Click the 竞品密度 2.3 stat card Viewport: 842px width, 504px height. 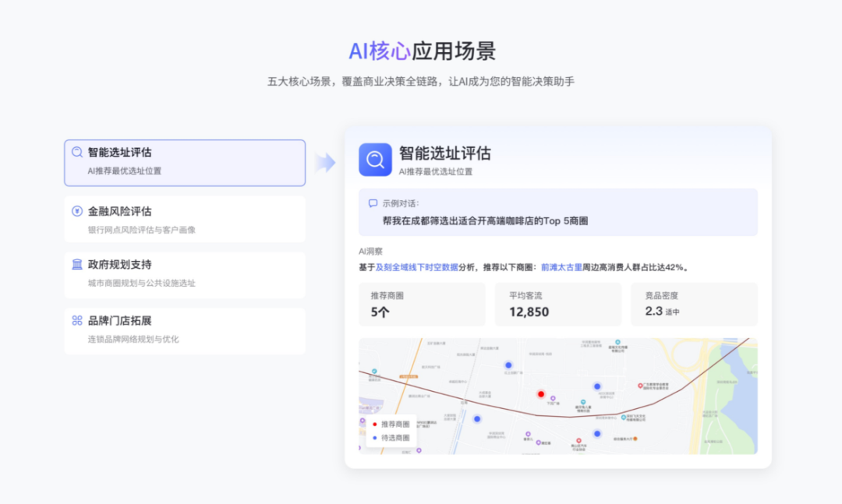[x=694, y=305]
